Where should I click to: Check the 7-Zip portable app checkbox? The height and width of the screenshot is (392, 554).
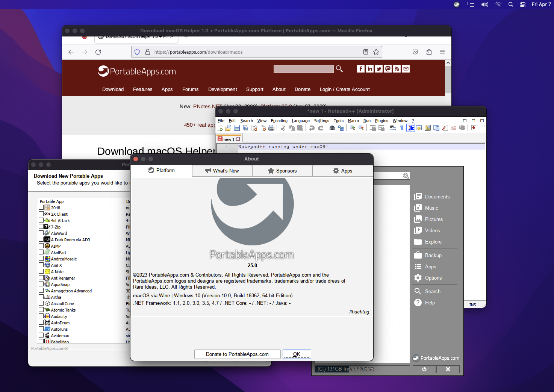41,227
